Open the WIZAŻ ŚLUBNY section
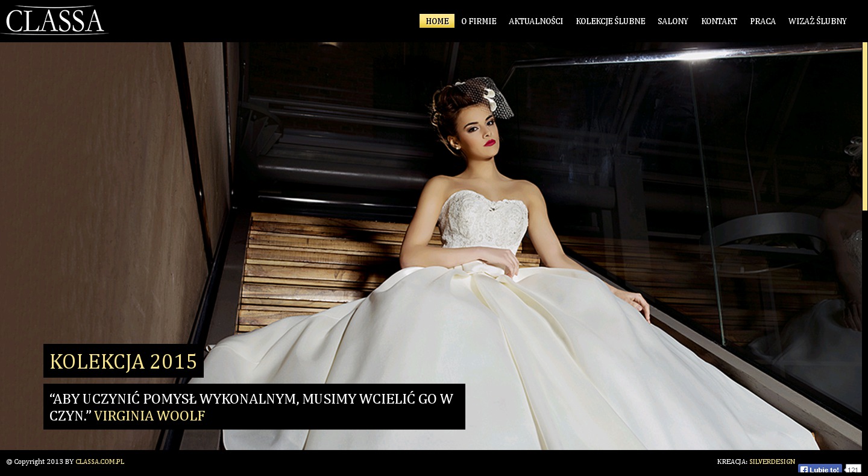The height and width of the screenshot is (476, 868). coord(817,21)
